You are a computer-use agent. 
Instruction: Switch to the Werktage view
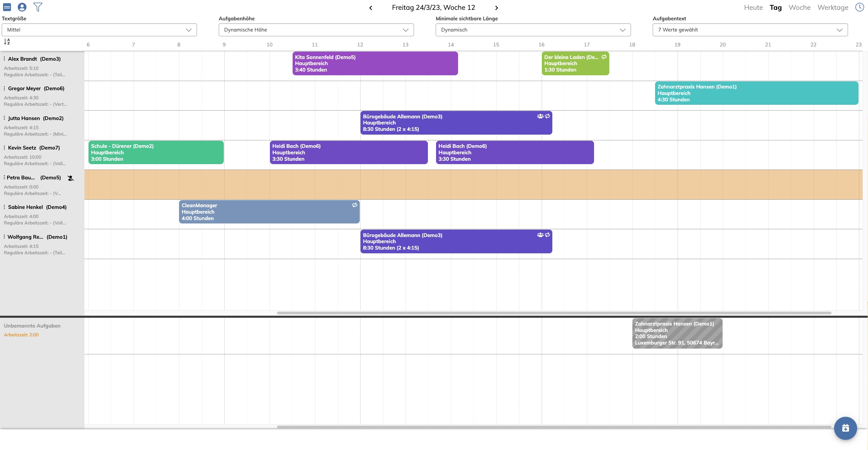tap(833, 7)
